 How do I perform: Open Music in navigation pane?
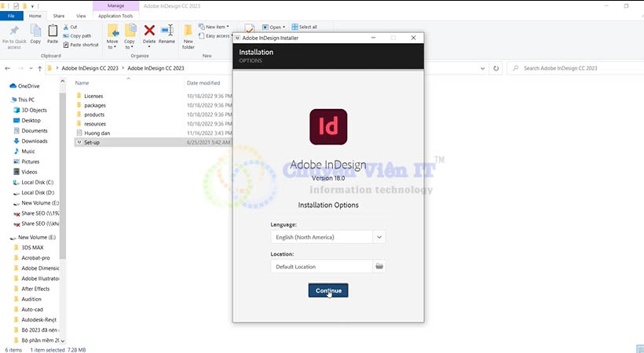pos(28,151)
